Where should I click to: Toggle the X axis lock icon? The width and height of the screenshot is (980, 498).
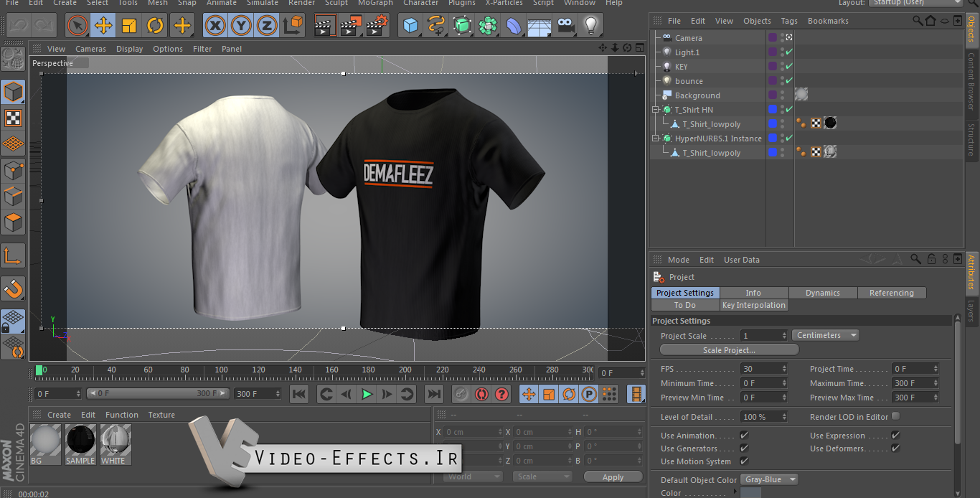click(215, 27)
